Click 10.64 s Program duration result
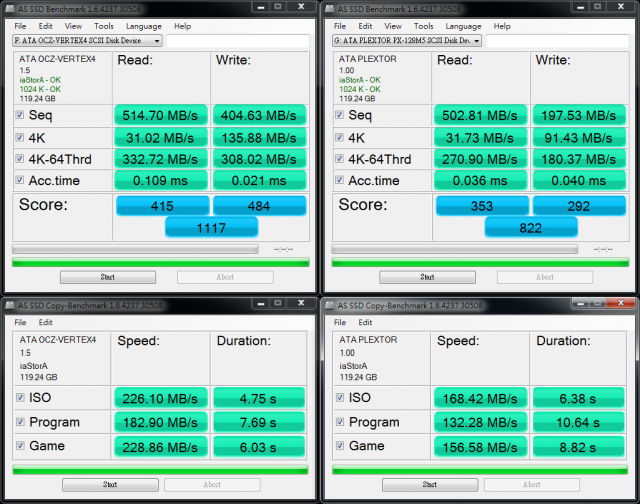Image resolution: width=640 pixels, height=504 pixels. coord(578,422)
